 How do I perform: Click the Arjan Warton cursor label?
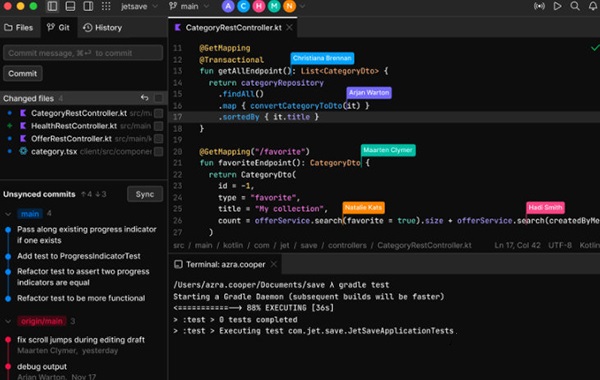point(369,93)
